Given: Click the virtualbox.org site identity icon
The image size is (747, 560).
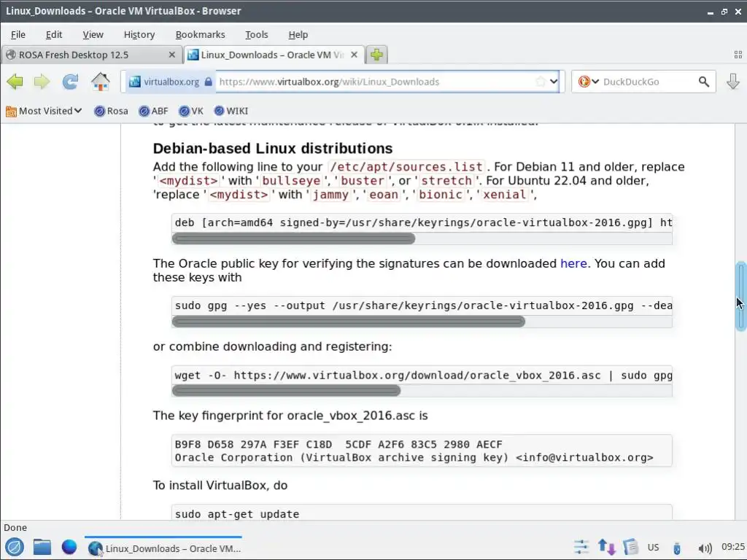Looking at the screenshot, I should coord(135,82).
